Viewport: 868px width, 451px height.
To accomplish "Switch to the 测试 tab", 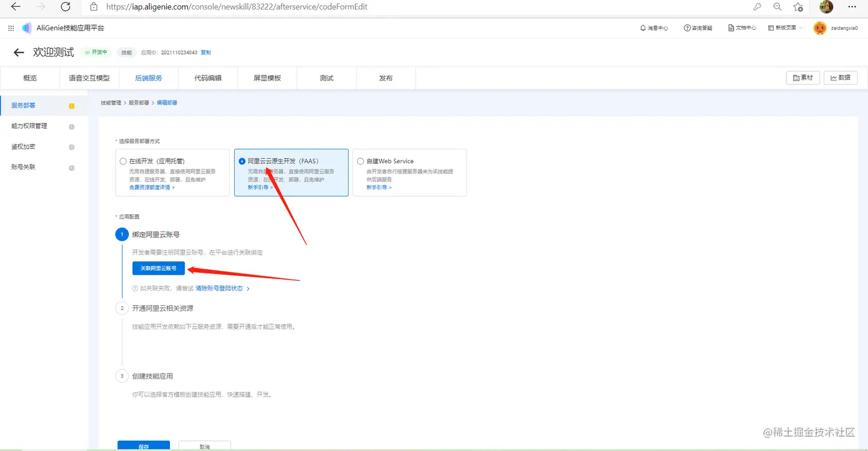I will tap(327, 78).
